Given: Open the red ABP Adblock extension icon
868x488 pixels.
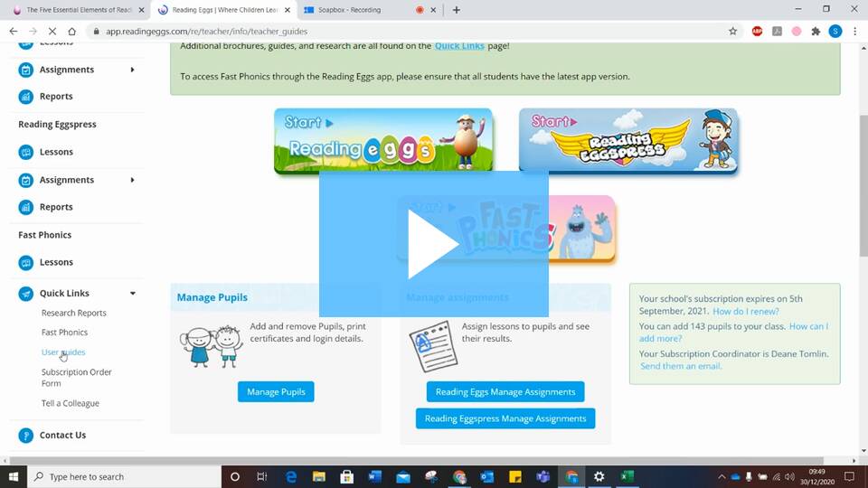Looking at the screenshot, I should pyautogui.click(x=758, y=32).
